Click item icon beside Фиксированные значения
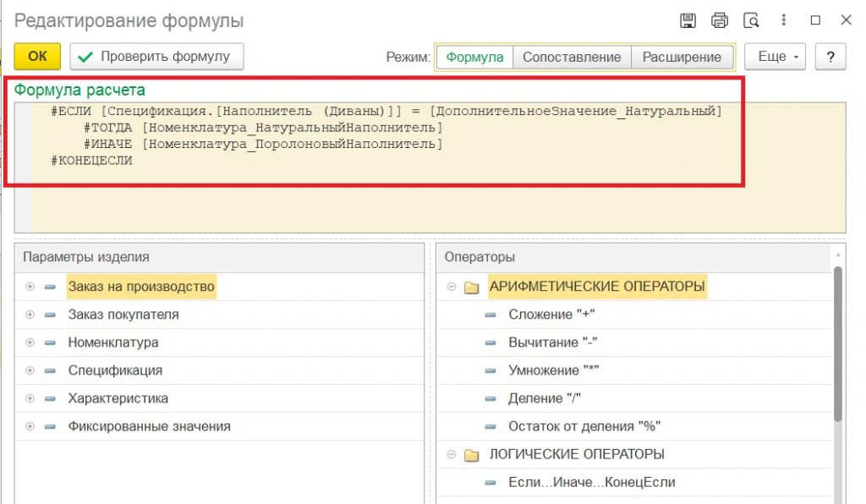 (50, 427)
